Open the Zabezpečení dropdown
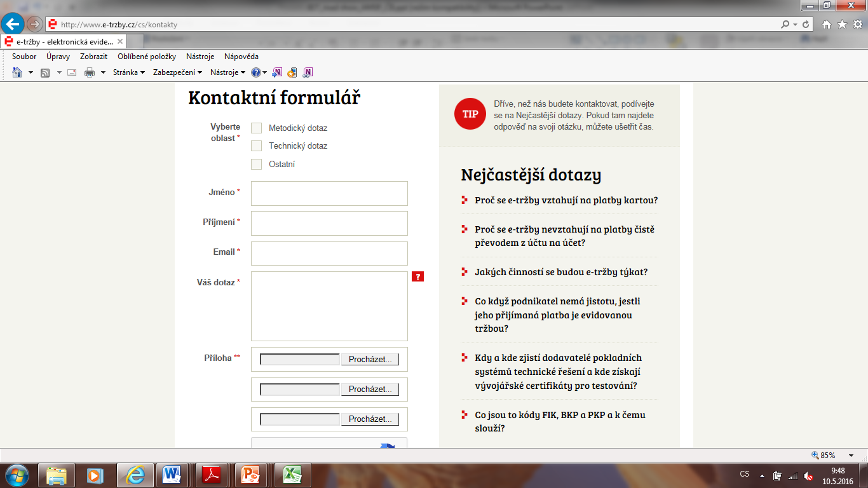The width and height of the screenshot is (868, 488). pyautogui.click(x=177, y=72)
